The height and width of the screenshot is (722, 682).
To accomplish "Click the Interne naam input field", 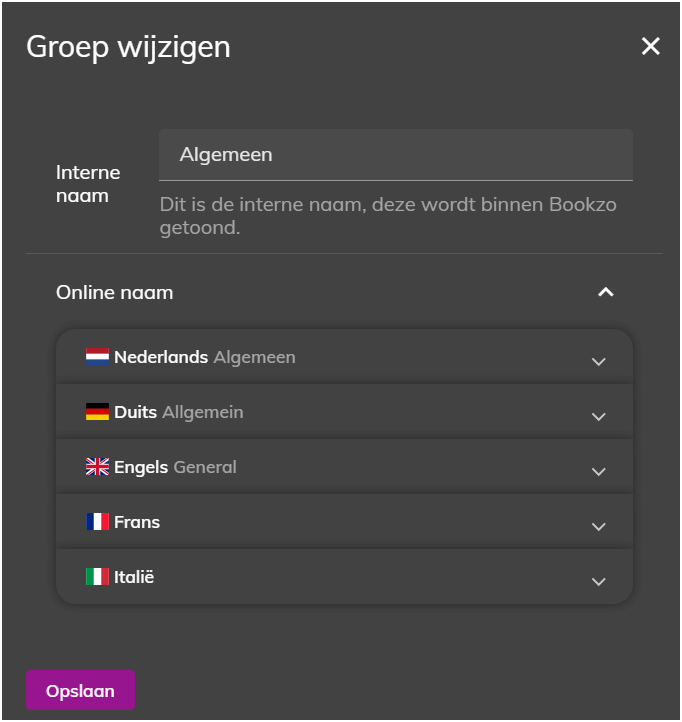I will tap(396, 155).
